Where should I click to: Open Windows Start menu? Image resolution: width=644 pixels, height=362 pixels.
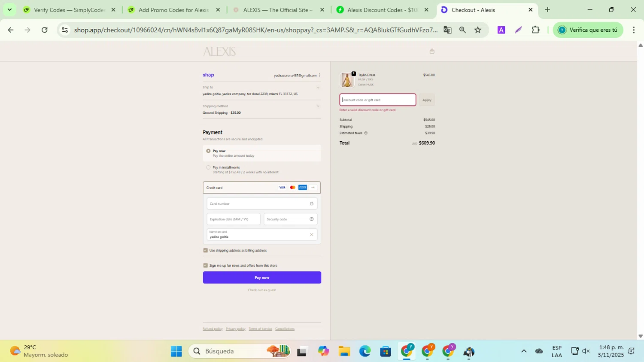point(176,351)
